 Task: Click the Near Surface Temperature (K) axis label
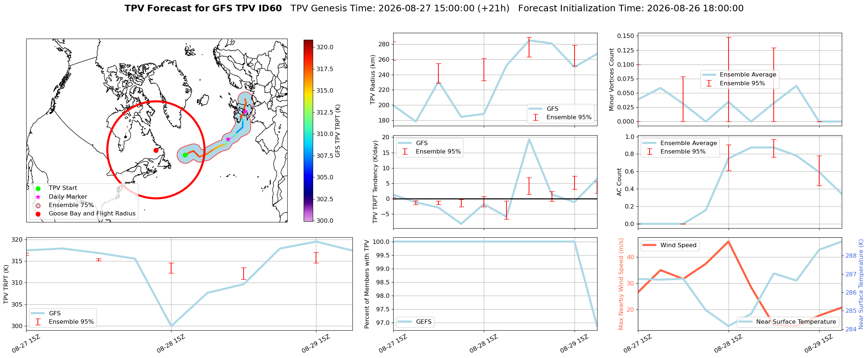click(x=861, y=284)
